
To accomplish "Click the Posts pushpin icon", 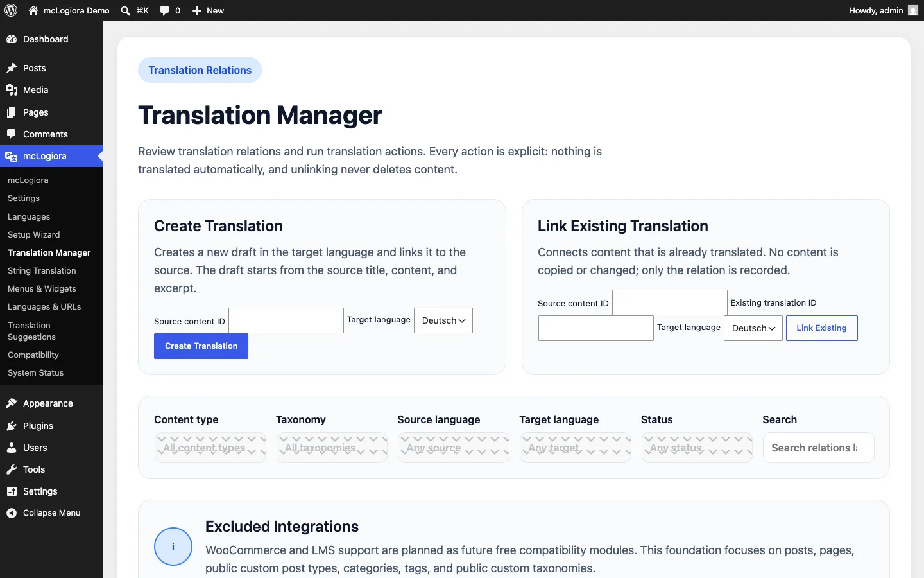I will pyautogui.click(x=12, y=68).
